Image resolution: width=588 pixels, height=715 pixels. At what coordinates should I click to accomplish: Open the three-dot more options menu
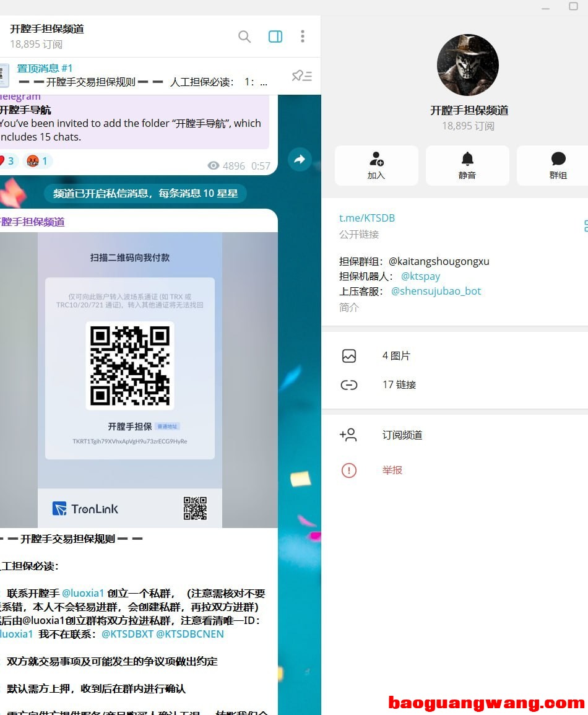[302, 37]
